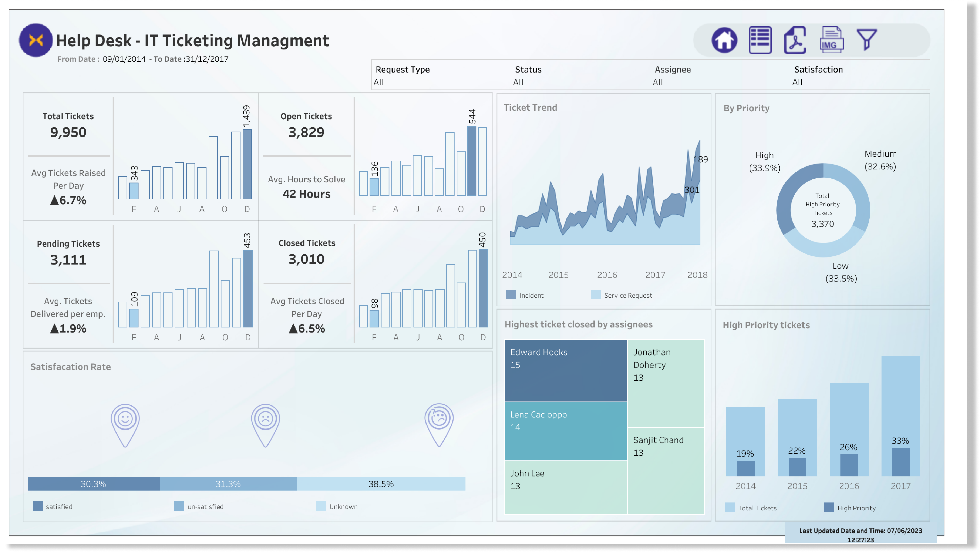Select the 109 bar in Pending Tickets chart

(x=134, y=318)
